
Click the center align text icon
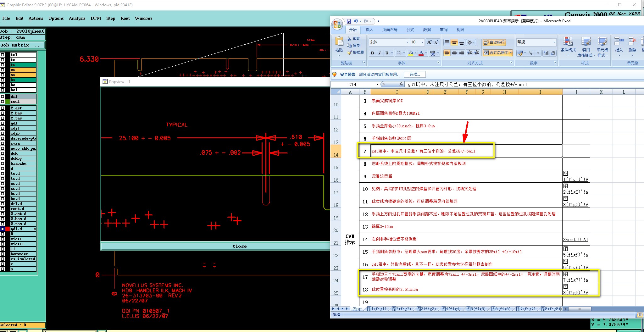click(454, 53)
